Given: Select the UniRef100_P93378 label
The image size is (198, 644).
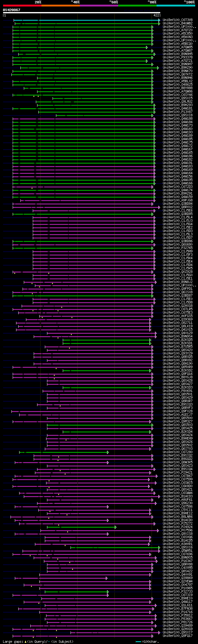Looking at the screenshot, I should coord(178,58).
